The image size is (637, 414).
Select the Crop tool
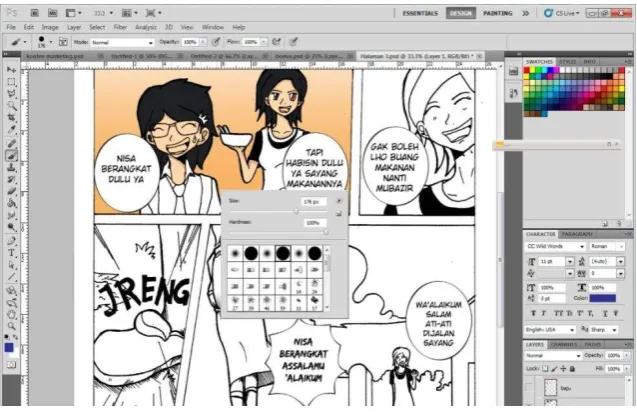(x=11, y=118)
